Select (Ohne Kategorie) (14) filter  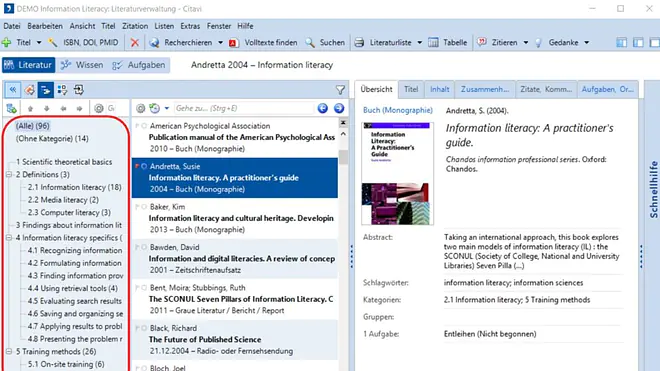point(52,139)
